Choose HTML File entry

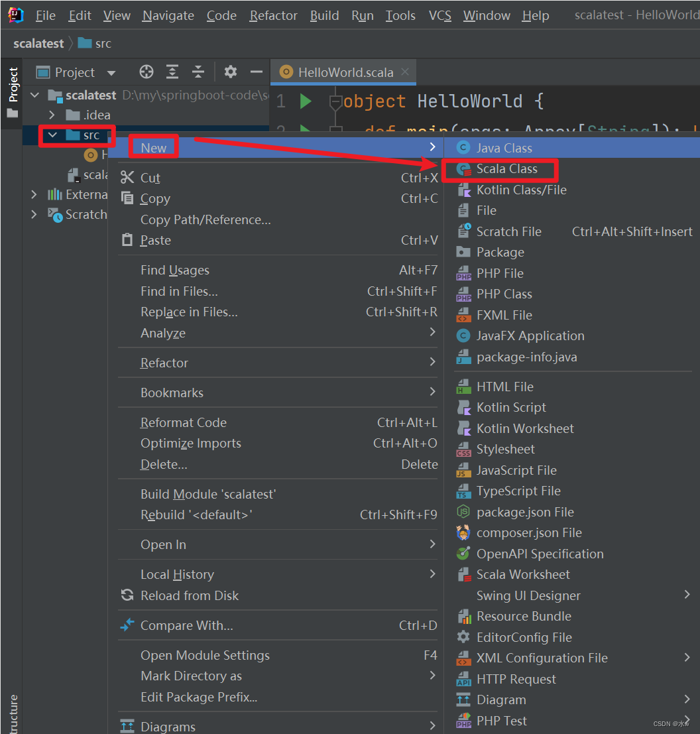[x=572, y=387]
